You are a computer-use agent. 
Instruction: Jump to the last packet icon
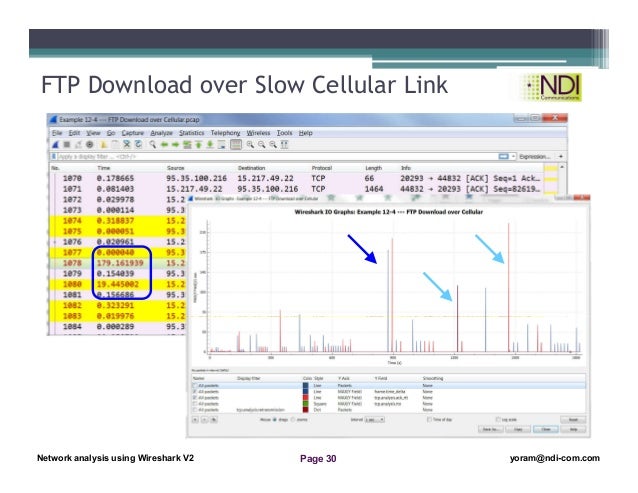click(210, 144)
